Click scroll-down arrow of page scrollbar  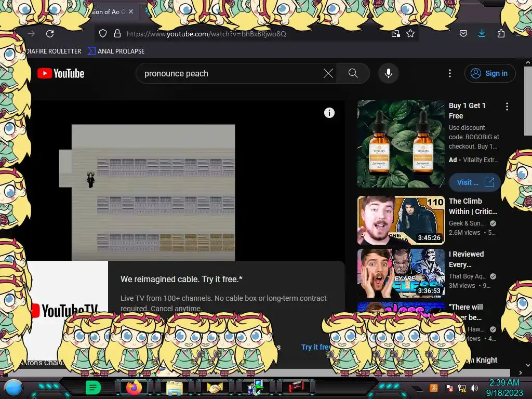tap(528, 365)
